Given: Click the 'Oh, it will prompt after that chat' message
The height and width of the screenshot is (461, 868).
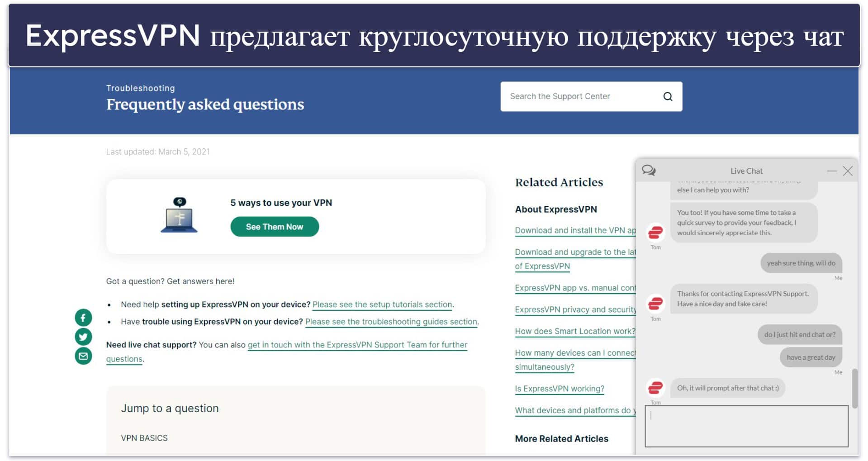Looking at the screenshot, I should [x=728, y=388].
